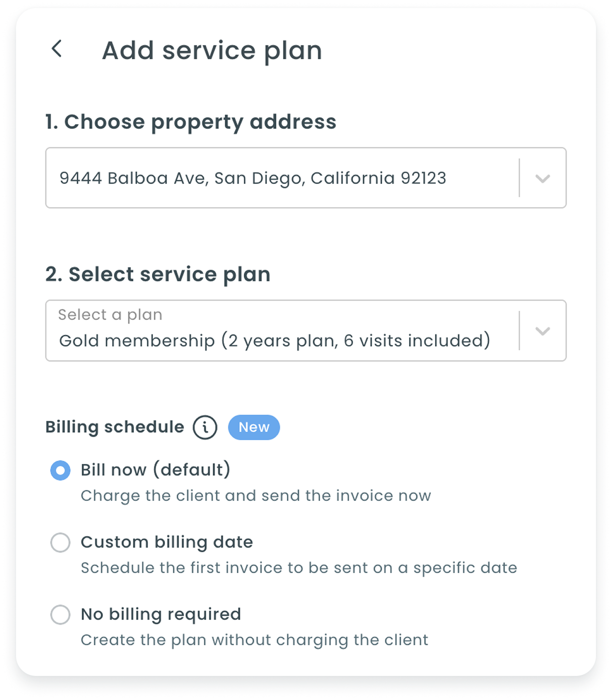The width and height of the screenshot is (612, 700).
Task: Select the Bill now radio button
Action: [60, 470]
